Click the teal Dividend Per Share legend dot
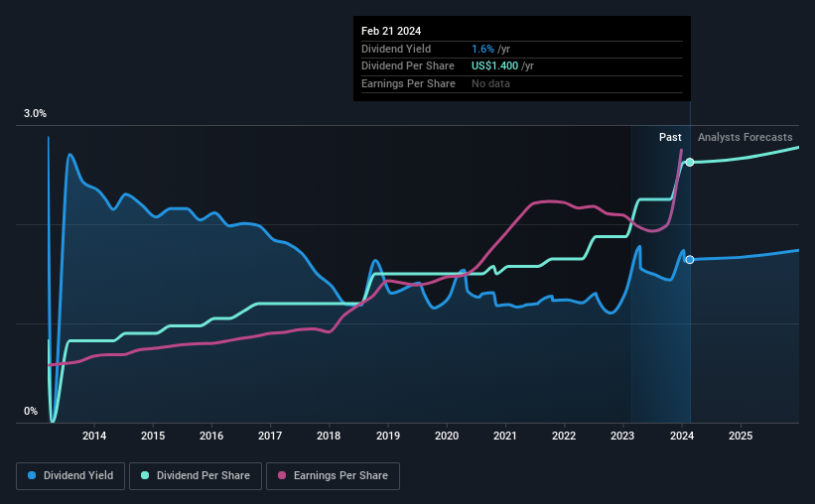The height and width of the screenshot is (504, 815). click(x=145, y=475)
